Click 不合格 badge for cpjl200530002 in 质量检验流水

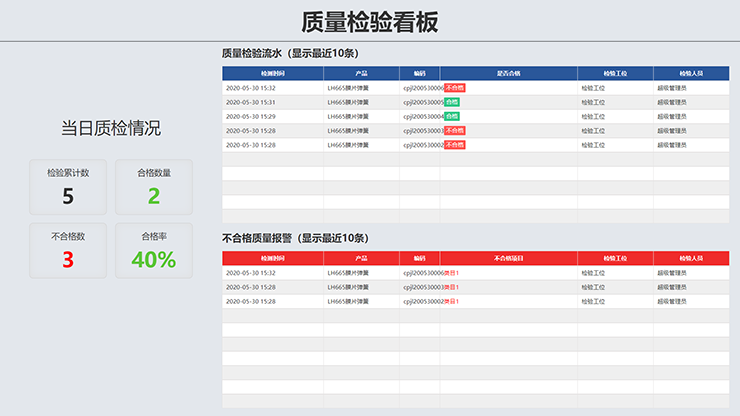454,144
